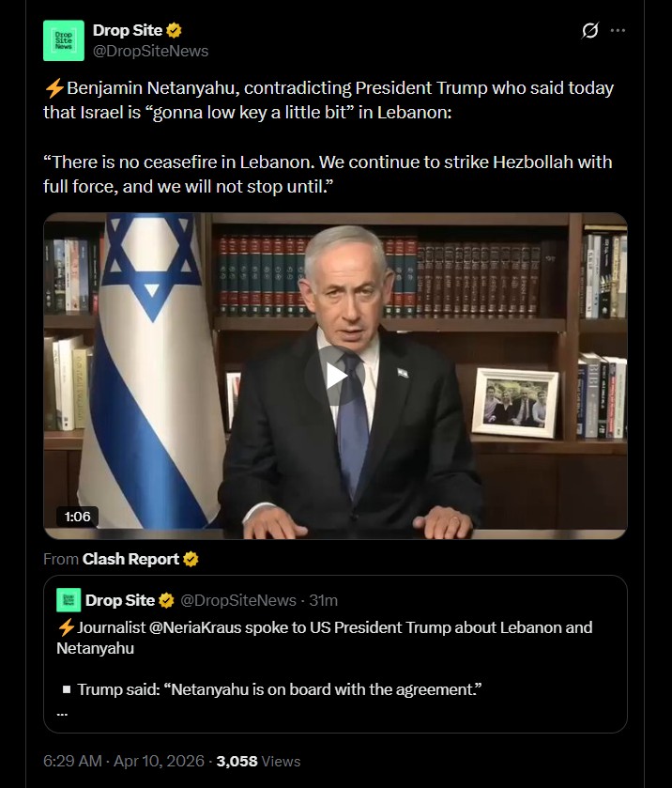Open the quoted post's 31m timestamp

coord(324,600)
